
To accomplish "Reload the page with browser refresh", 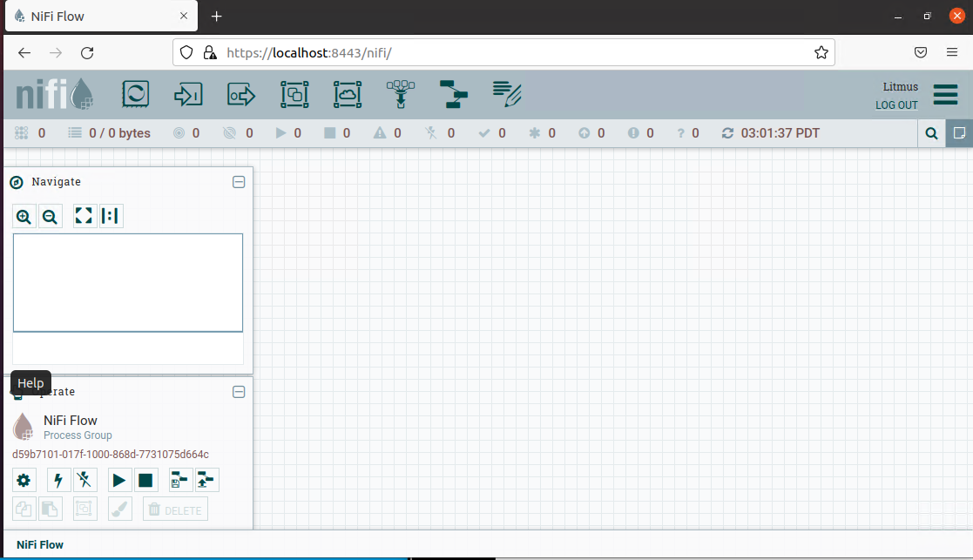I will pos(87,53).
